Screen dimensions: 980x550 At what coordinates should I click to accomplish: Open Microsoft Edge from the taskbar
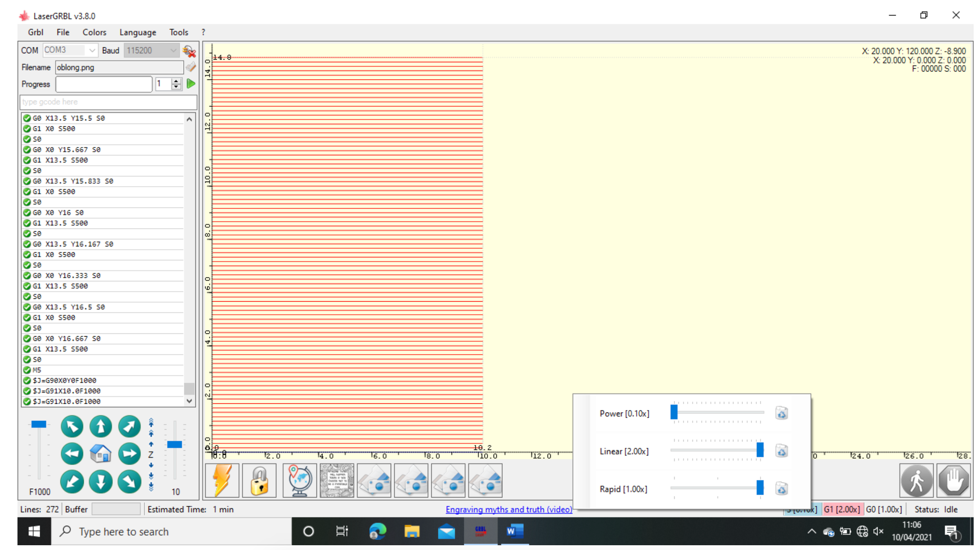pyautogui.click(x=377, y=532)
